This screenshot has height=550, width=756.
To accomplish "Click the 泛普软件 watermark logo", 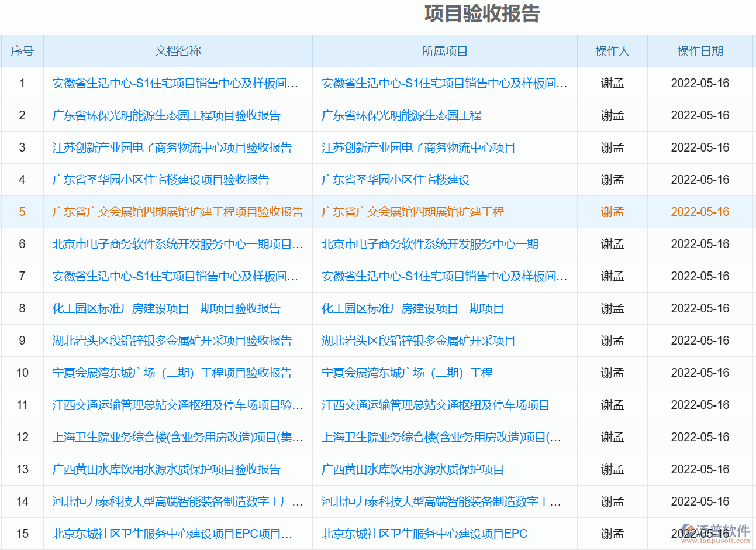I will click(716, 532).
